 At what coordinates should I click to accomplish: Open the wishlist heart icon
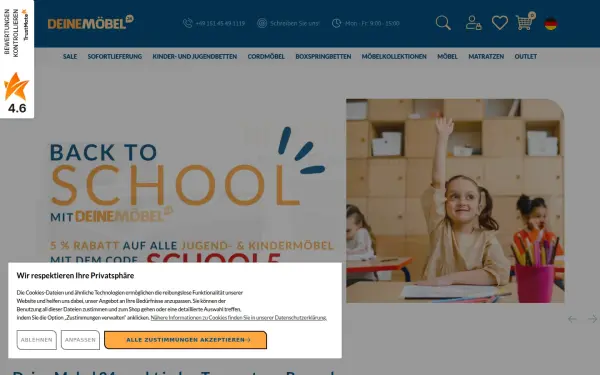(x=500, y=23)
